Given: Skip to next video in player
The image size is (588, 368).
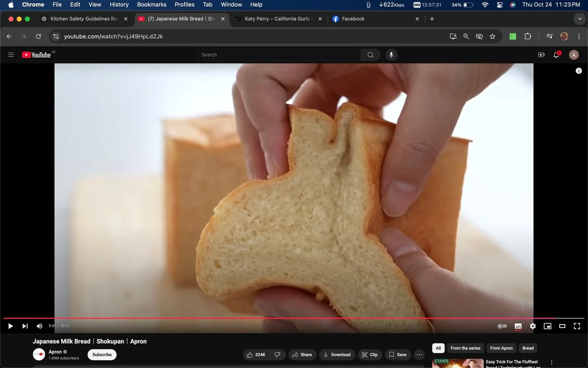Looking at the screenshot, I should (25, 326).
